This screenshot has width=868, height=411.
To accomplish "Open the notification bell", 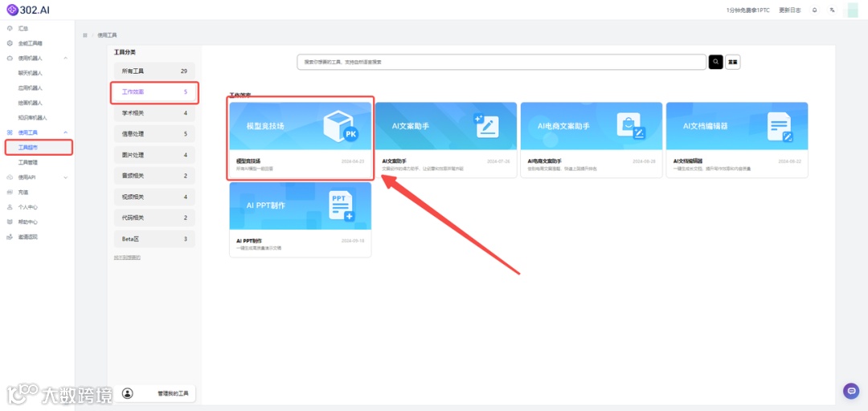I will pos(814,10).
